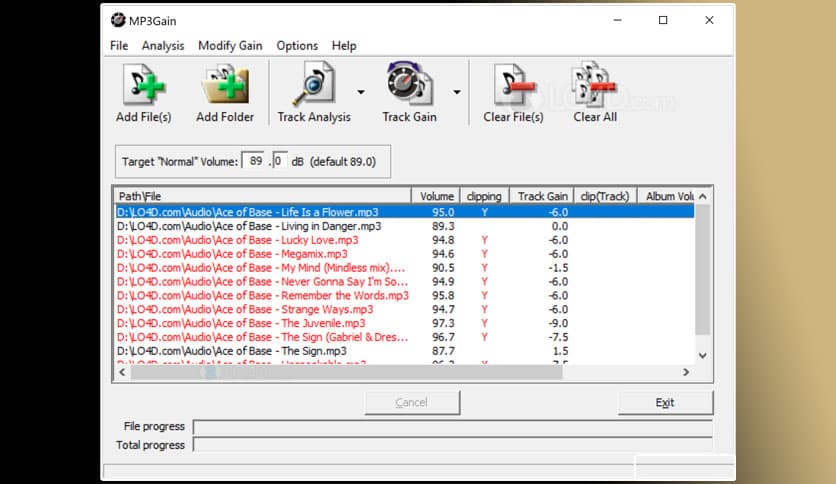The height and width of the screenshot is (484, 836).
Task: Click the horizontal scroll left arrow
Action: [x=123, y=372]
